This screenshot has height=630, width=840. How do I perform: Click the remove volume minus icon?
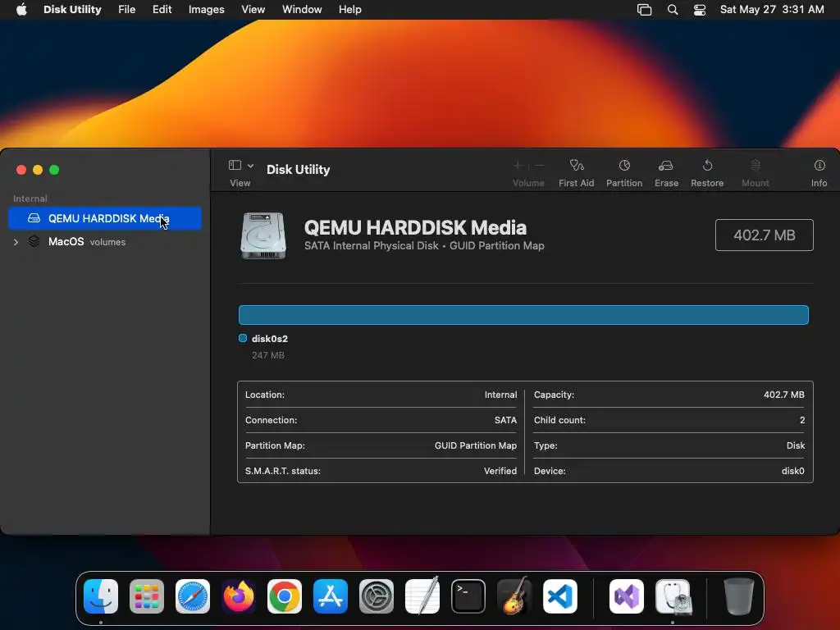click(540, 166)
